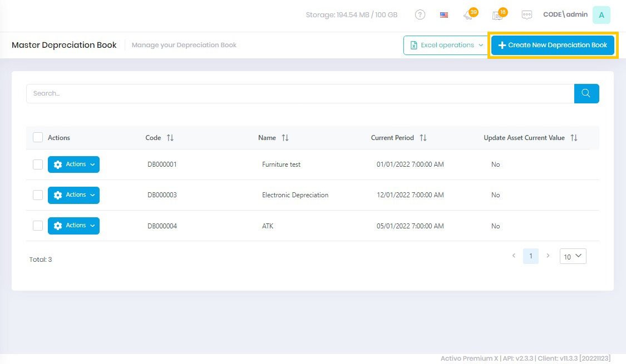The width and height of the screenshot is (626, 364).
Task: Open the chat messages icon
Action: [526, 15]
